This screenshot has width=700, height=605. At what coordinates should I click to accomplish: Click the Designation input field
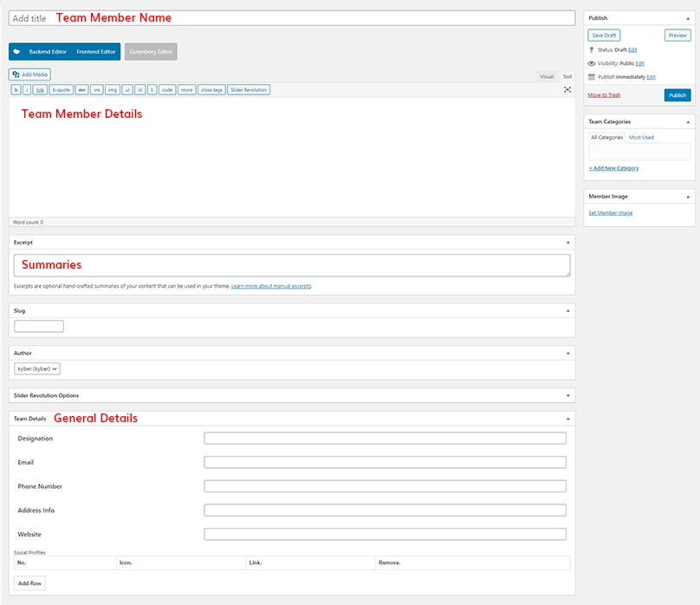385,439
